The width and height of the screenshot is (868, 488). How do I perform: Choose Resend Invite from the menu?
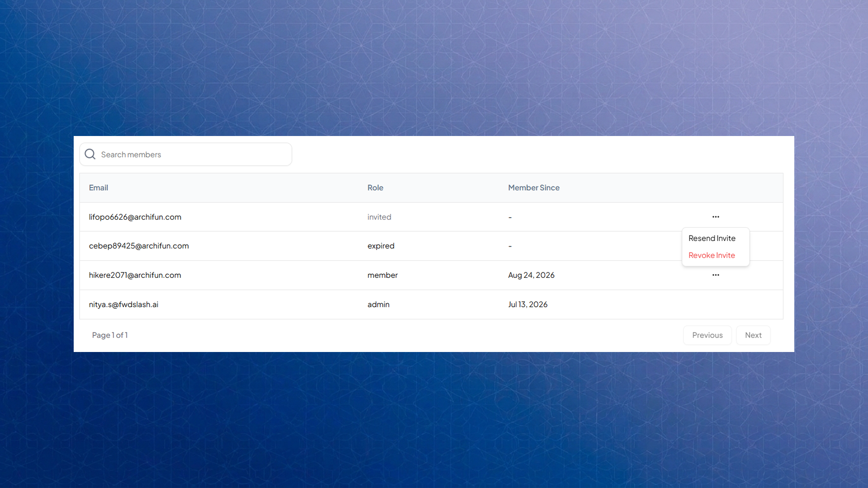pos(712,238)
